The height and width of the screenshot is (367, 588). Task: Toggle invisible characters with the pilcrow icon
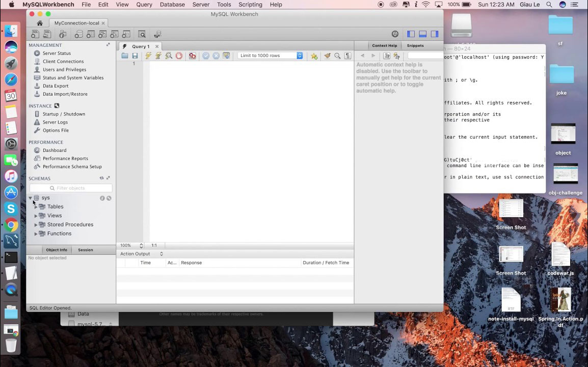pyautogui.click(x=348, y=56)
